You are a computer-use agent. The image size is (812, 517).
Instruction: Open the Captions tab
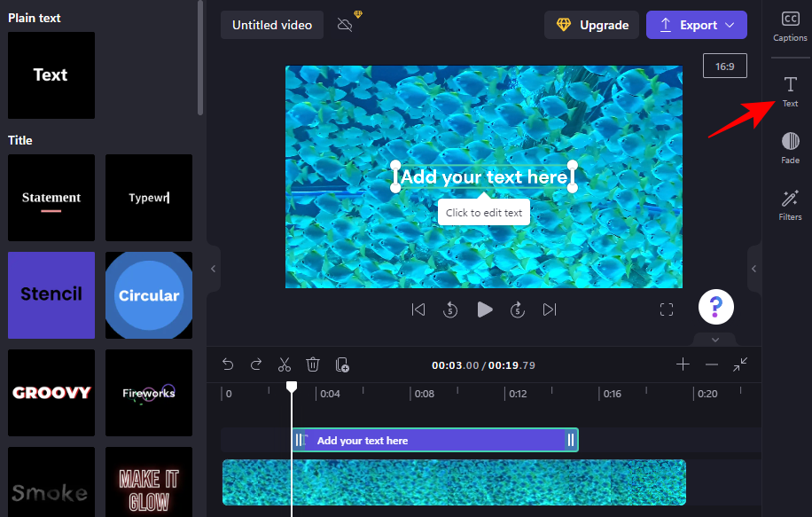[790, 27]
